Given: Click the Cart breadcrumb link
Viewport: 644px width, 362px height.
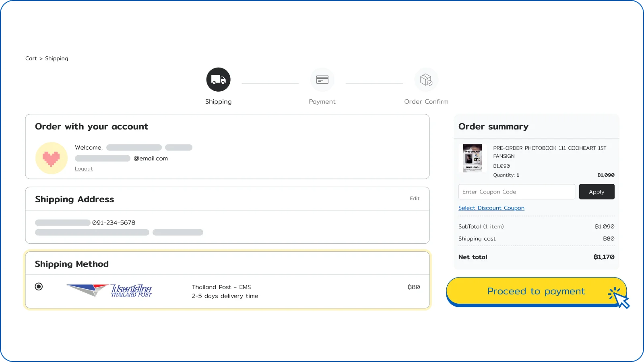Looking at the screenshot, I should pos(31,58).
